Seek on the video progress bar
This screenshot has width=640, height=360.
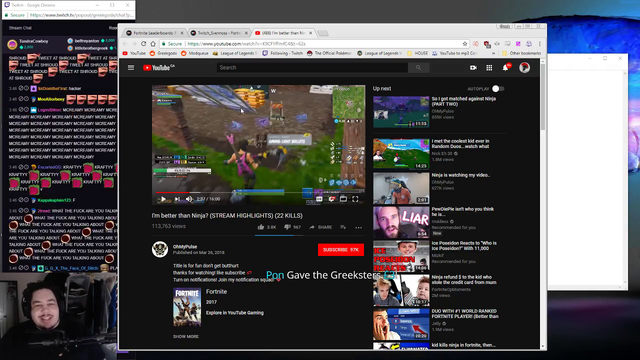click(258, 192)
